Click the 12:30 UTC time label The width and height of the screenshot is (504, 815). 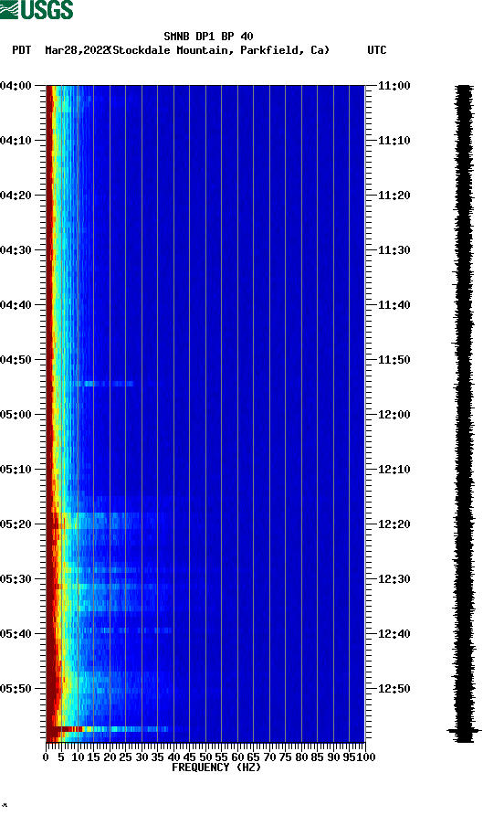tap(394, 579)
